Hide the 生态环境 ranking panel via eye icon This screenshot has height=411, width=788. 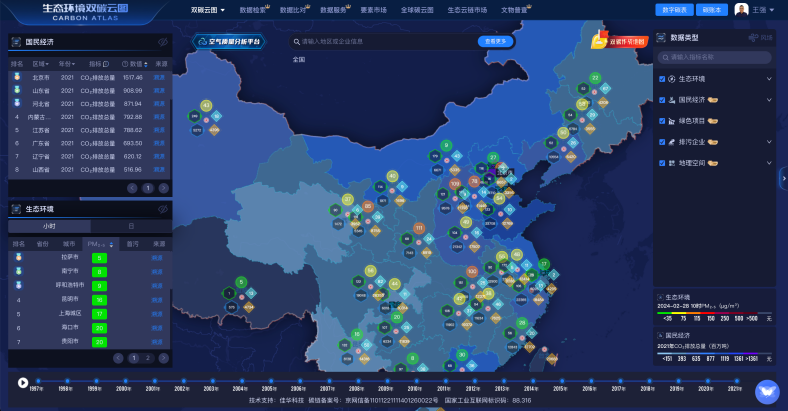(163, 209)
